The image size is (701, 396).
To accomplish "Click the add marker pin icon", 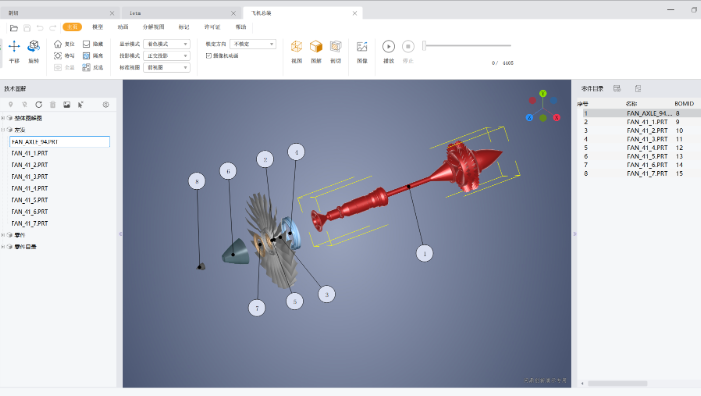I will (x=11, y=105).
